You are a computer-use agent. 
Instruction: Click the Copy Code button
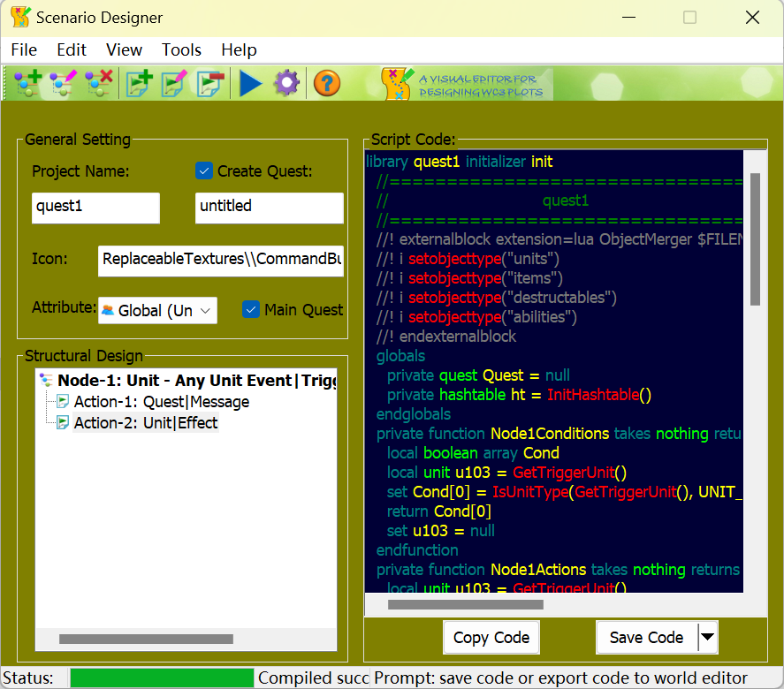coord(491,637)
